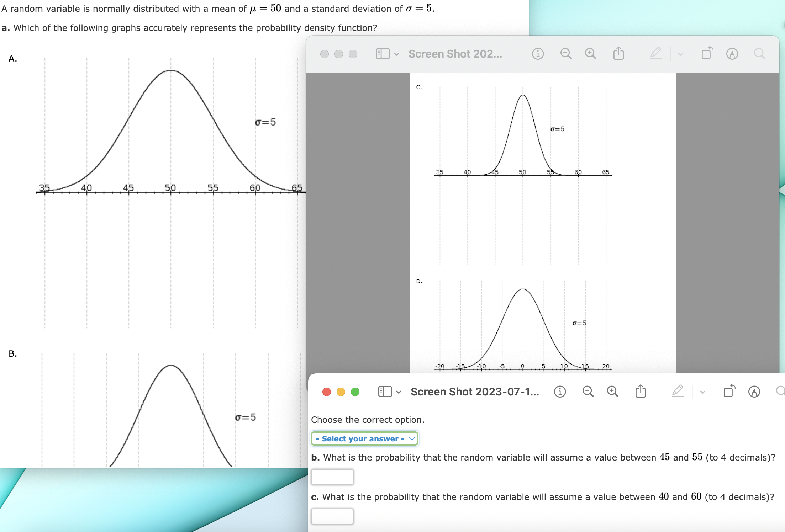The height and width of the screenshot is (532, 785).
Task: Toggle the sidebar in the back Preview window
Action: coord(384,54)
